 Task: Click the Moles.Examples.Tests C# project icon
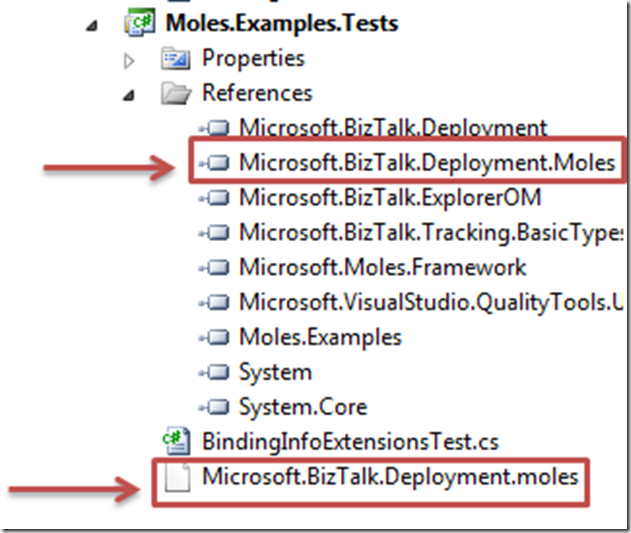[140, 23]
